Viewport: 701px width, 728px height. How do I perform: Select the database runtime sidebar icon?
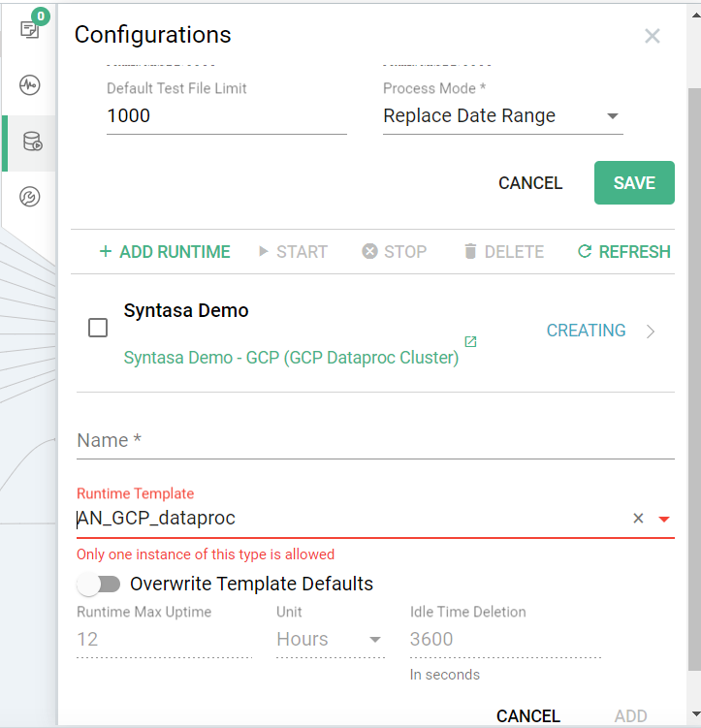31,142
